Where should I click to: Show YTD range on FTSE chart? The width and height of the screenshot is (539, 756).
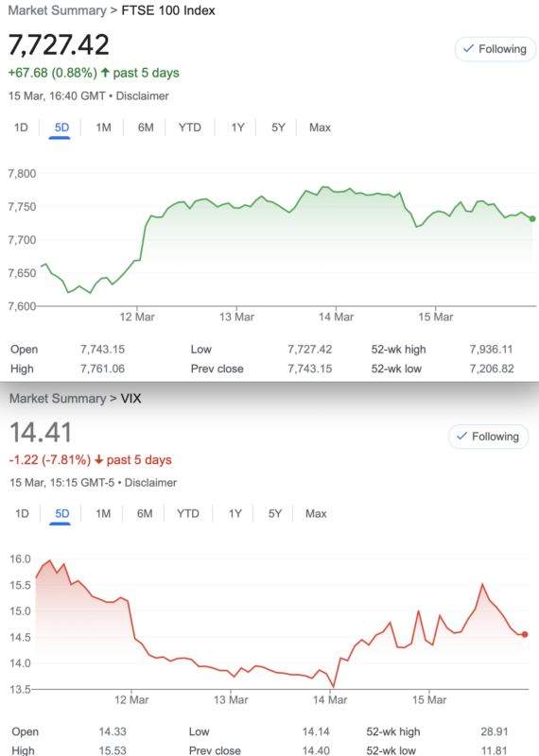[190, 128]
